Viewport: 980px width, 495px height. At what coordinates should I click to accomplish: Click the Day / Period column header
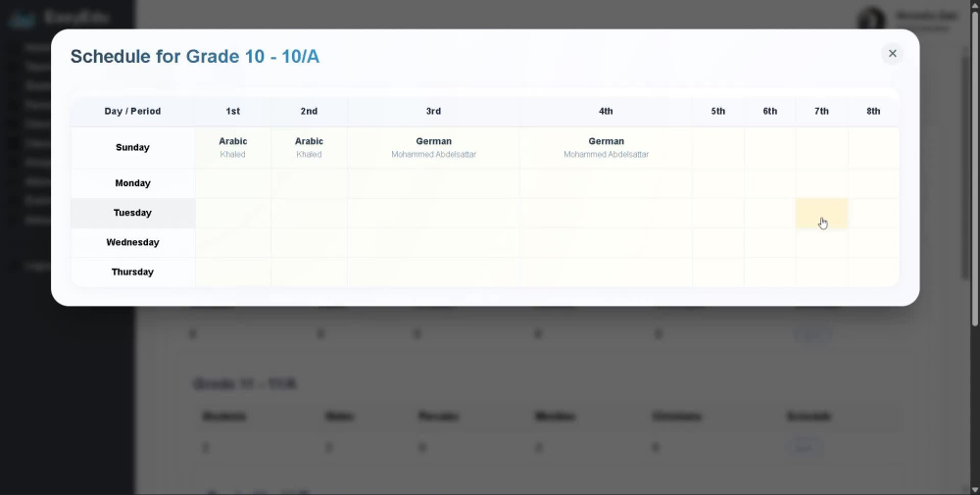132,111
